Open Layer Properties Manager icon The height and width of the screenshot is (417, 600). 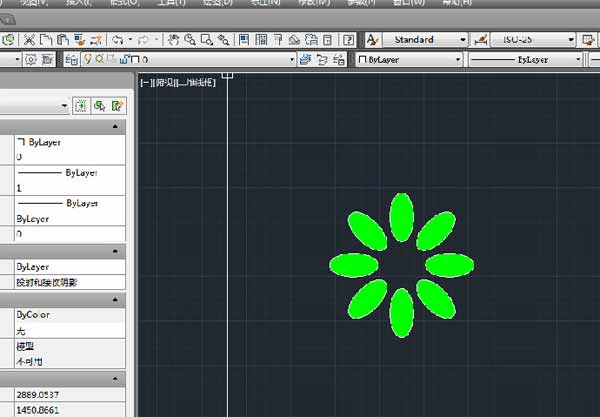click(71, 60)
